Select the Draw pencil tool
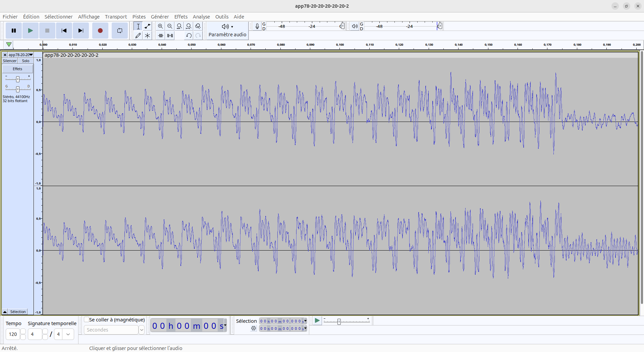 pos(138,36)
